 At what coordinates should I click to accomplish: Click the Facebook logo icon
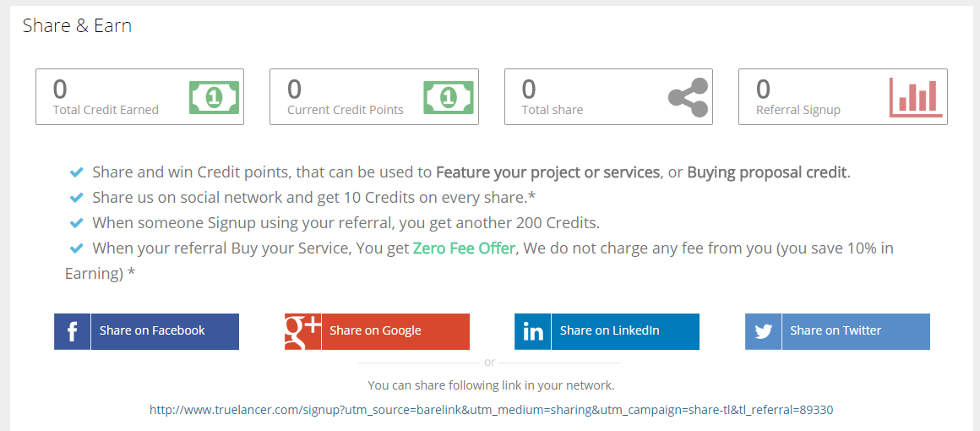click(73, 331)
